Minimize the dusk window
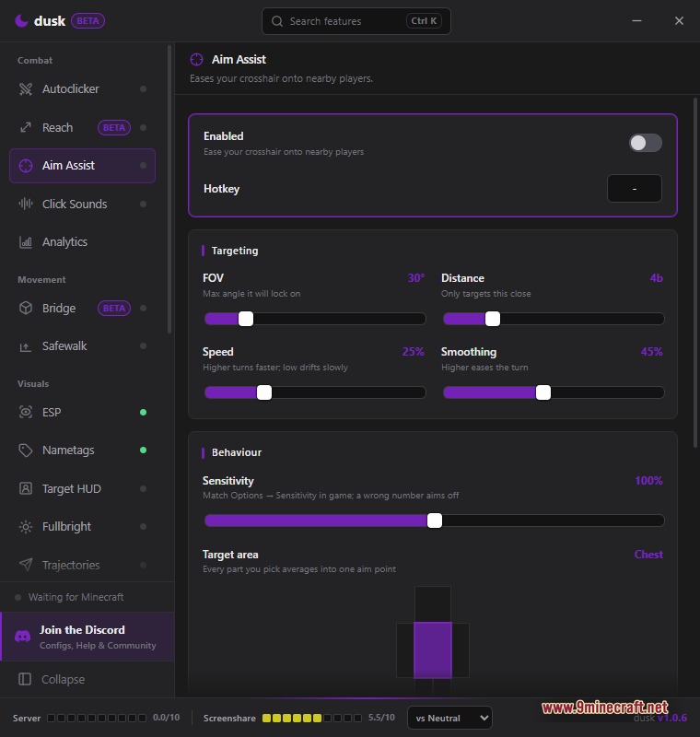The height and width of the screenshot is (737, 700). tap(636, 20)
